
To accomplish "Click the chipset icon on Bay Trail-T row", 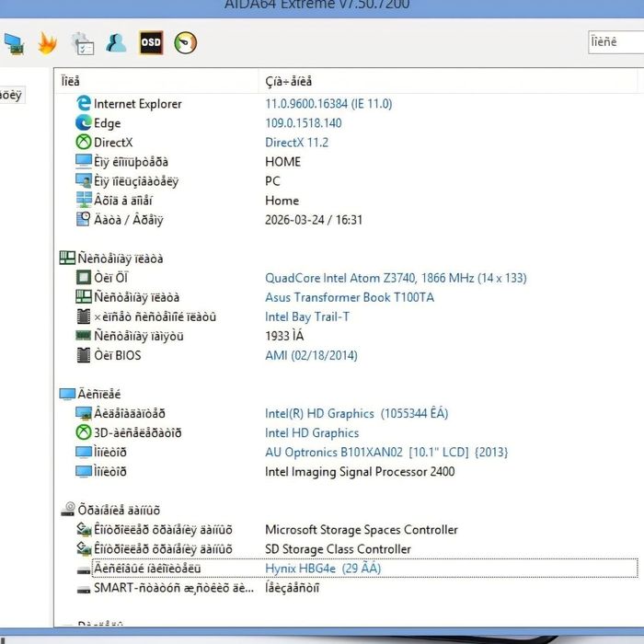I will [84, 316].
